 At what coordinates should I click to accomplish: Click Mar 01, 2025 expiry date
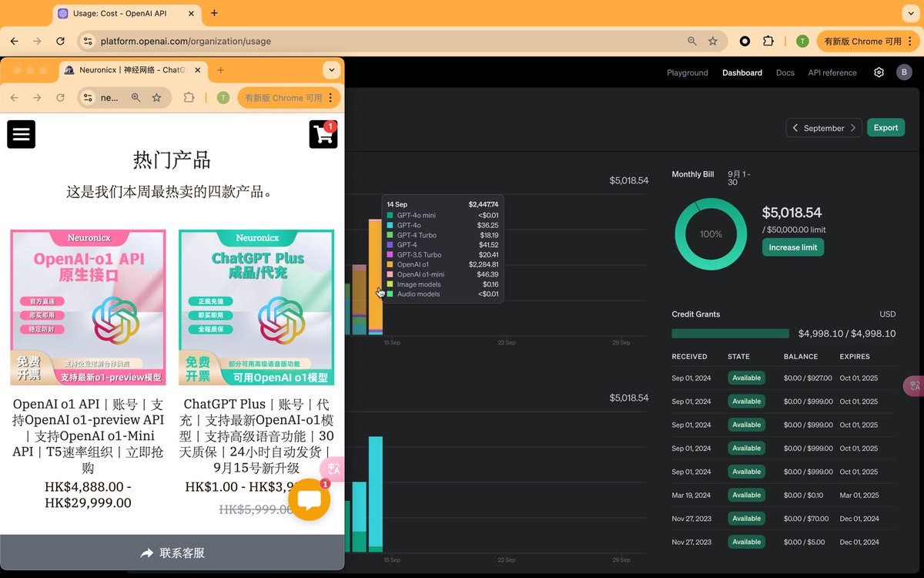859,495
